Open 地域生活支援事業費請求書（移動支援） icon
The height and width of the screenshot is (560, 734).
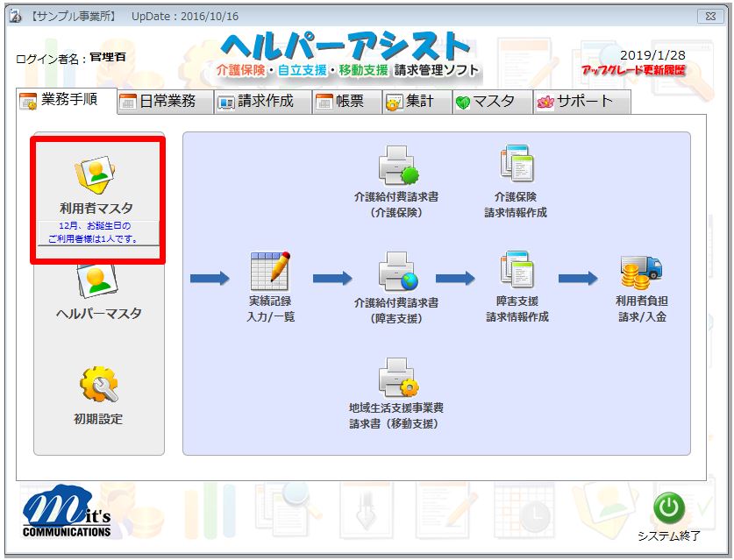(396, 379)
